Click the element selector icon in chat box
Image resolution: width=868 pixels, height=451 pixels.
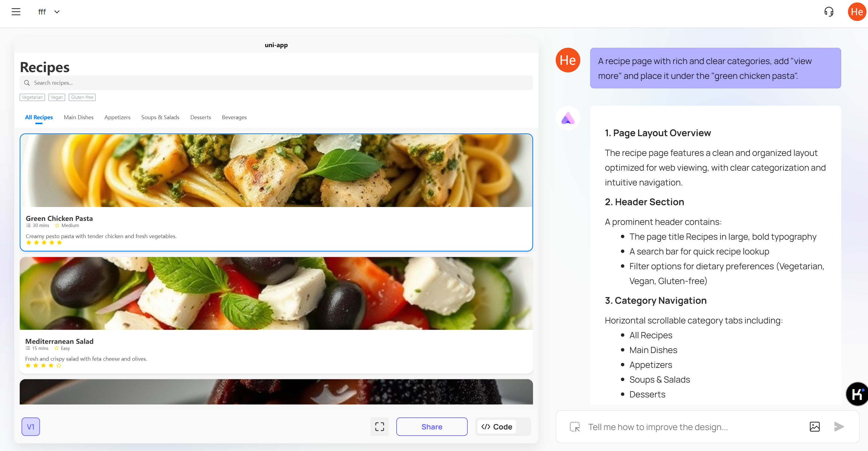click(574, 426)
